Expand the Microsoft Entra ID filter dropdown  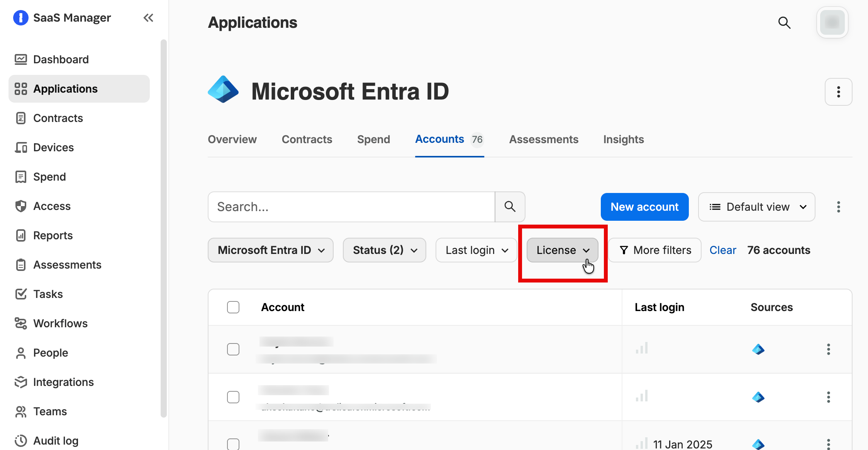tap(271, 250)
